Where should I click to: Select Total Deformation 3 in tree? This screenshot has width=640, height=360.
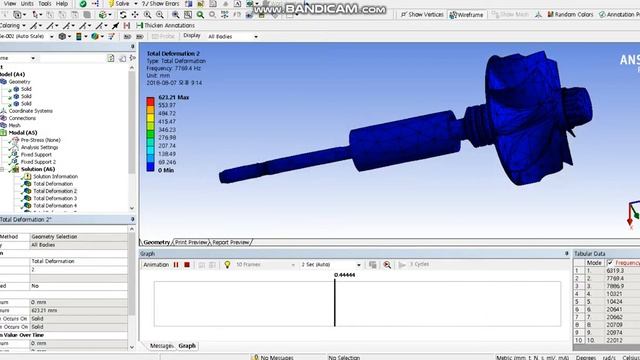click(55, 198)
